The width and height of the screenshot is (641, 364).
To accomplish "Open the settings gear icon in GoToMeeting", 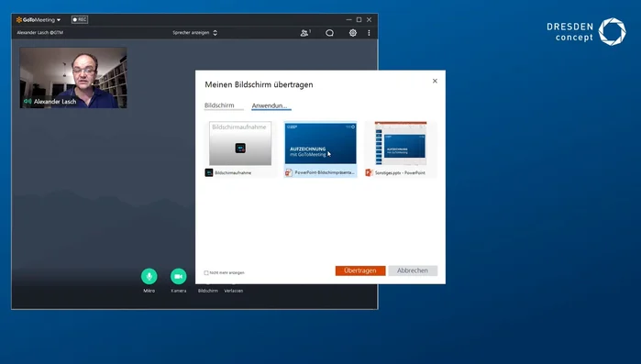I will tap(353, 33).
